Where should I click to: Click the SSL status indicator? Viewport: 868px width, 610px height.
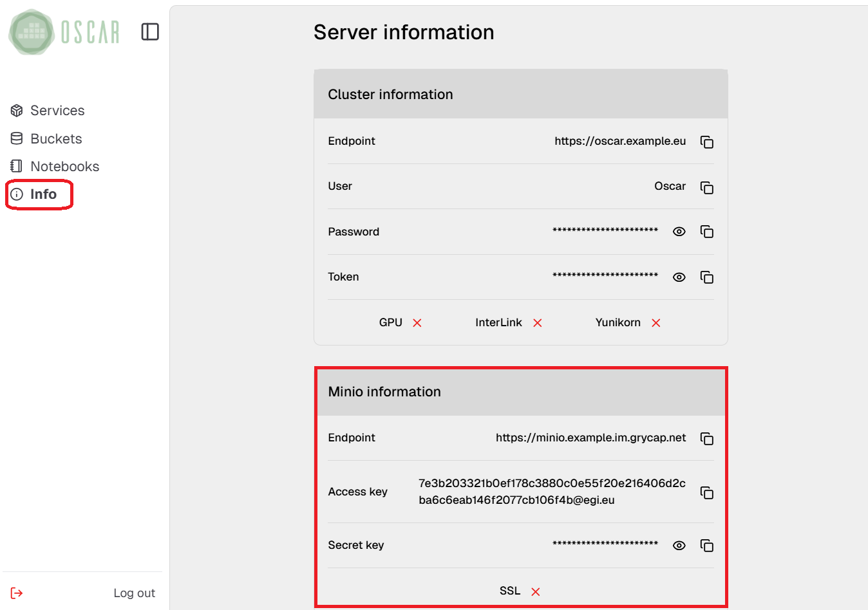[x=535, y=591]
